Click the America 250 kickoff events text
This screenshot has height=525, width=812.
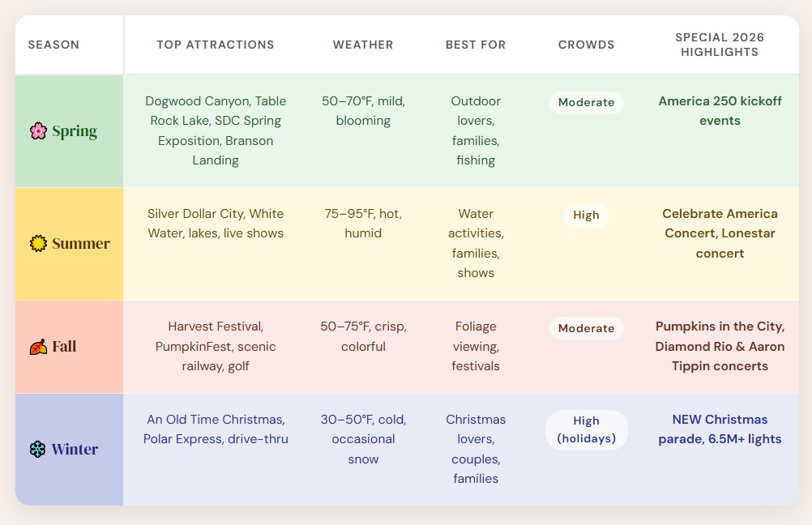coord(720,111)
